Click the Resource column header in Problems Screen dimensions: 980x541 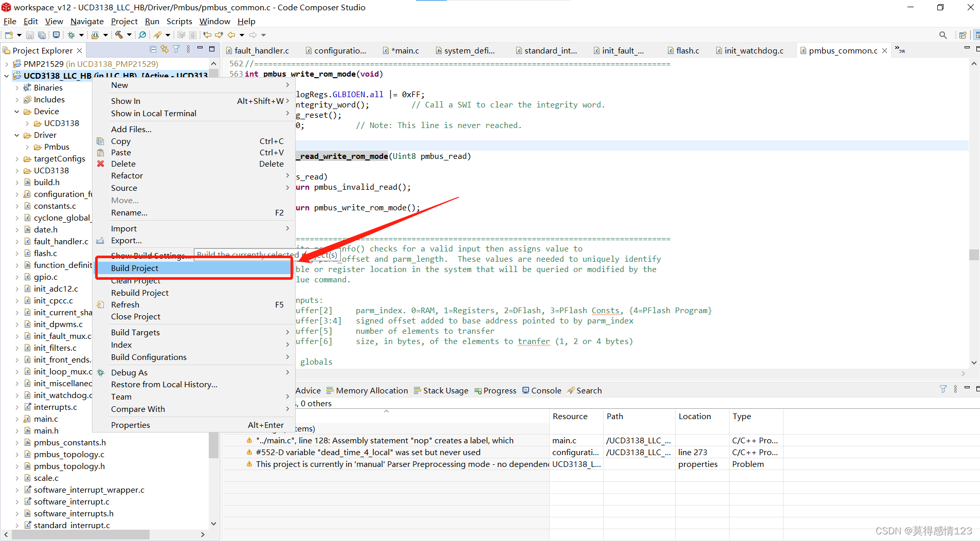[x=576, y=416]
